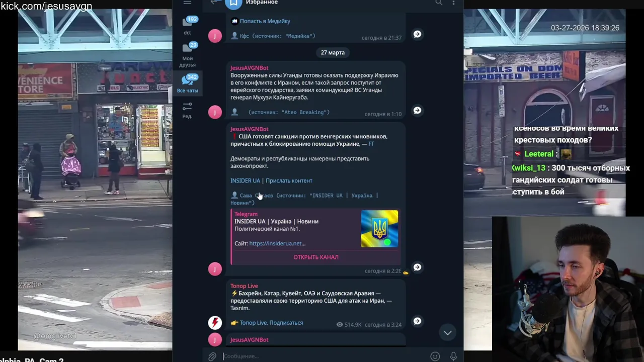This screenshot has width=644, height=362.
Task: Click the Telegram preview header label
Action: coord(246,214)
